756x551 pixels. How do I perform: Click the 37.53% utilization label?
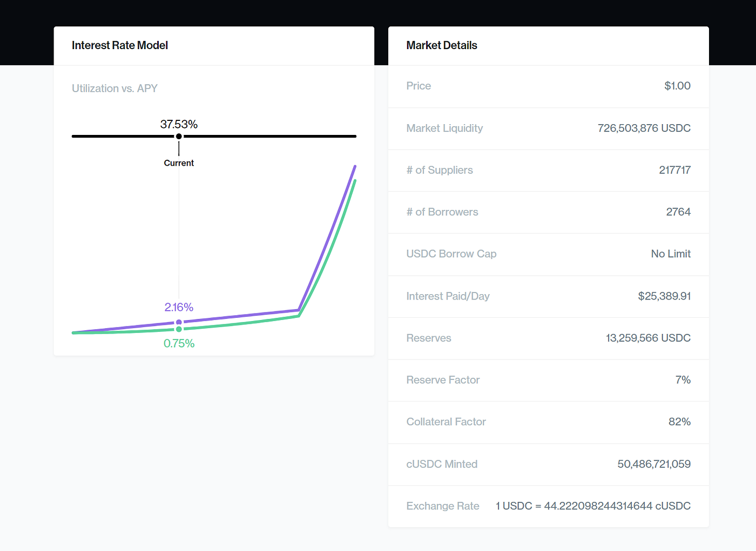179,124
